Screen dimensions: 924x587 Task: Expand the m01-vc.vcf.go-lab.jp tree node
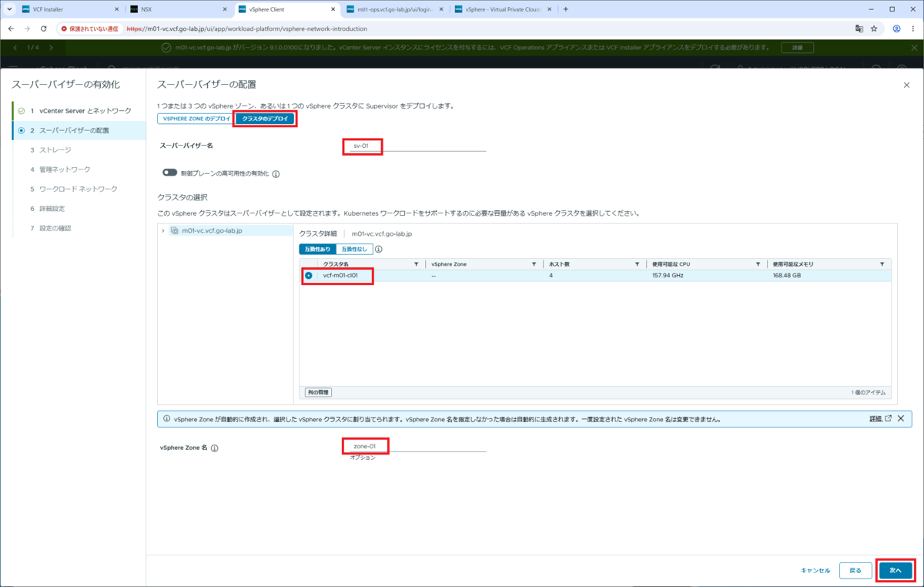[163, 230]
